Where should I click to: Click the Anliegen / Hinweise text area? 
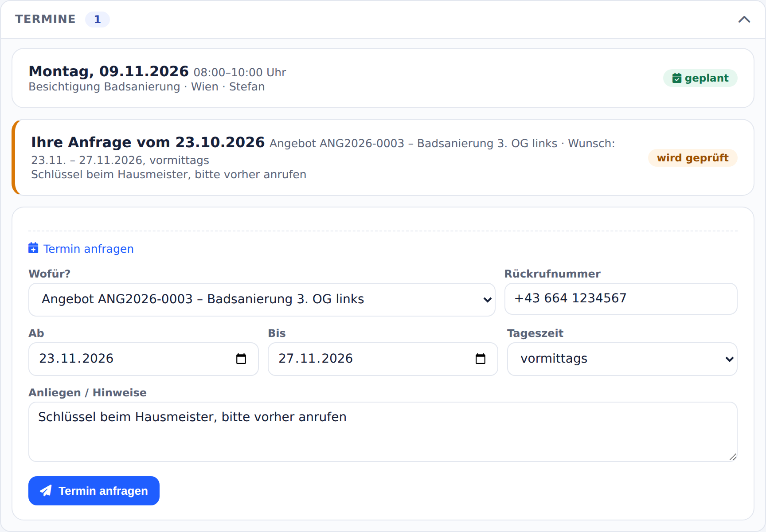pos(383,432)
